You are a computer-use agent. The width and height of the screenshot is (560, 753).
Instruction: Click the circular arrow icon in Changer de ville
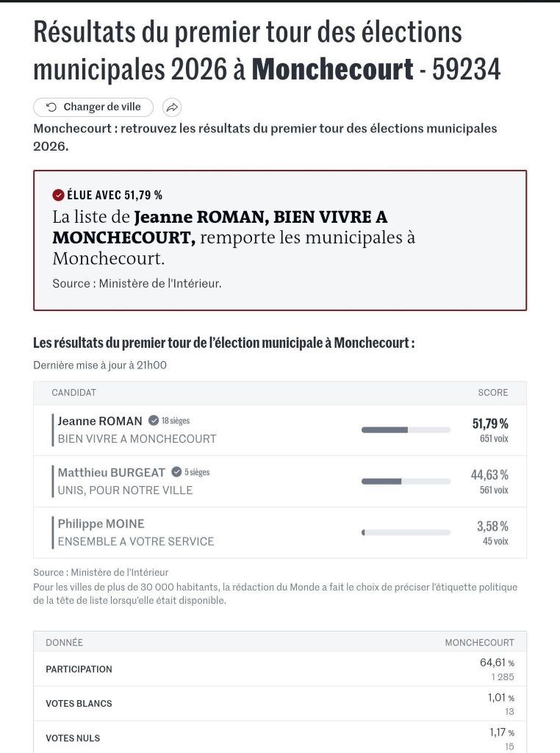pyautogui.click(x=51, y=107)
